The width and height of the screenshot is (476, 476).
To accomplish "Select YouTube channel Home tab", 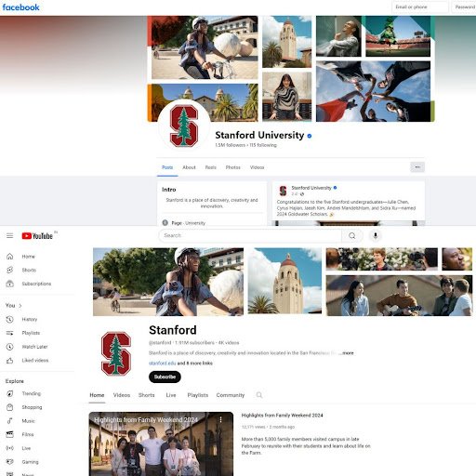I will (97, 395).
